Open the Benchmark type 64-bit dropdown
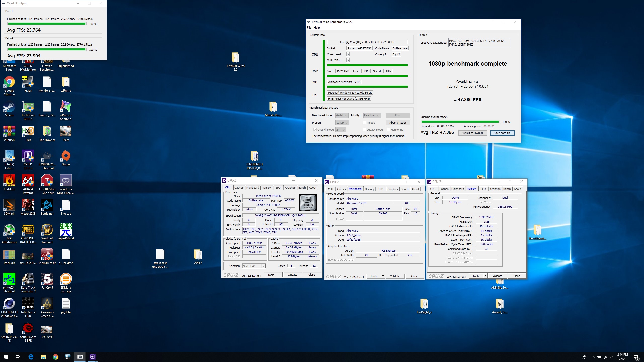This screenshot has height=362, width=644. coord(342,116)
